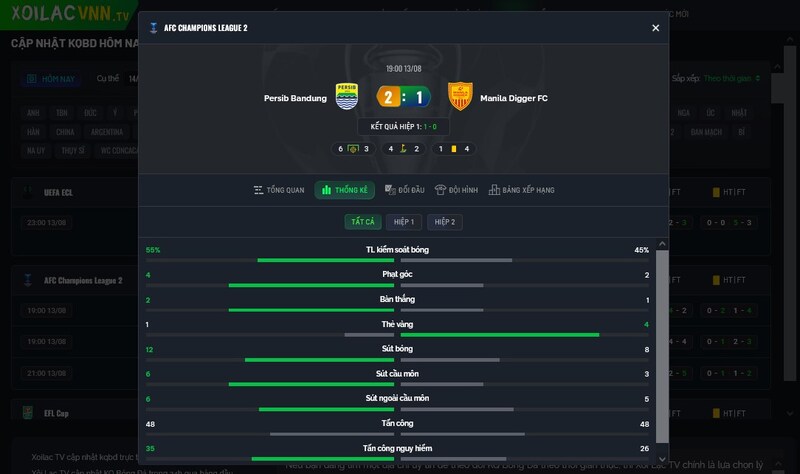Click the Manila Digger FC team crest
This screenshot has width=800, height=474.
click(x=460, y=96)
